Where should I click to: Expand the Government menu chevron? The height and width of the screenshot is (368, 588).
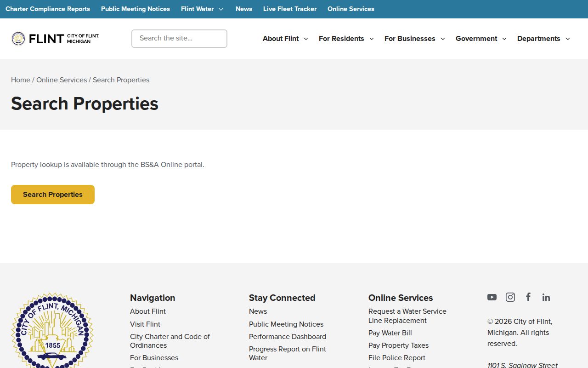coord(504,39)
